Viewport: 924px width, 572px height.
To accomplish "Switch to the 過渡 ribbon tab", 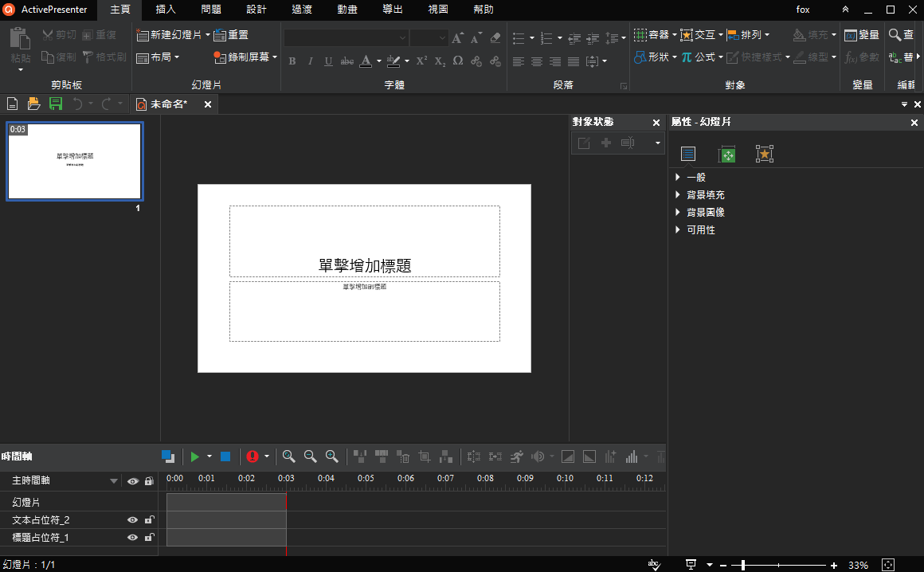I will pyautogui.click(x=302, y=10).
